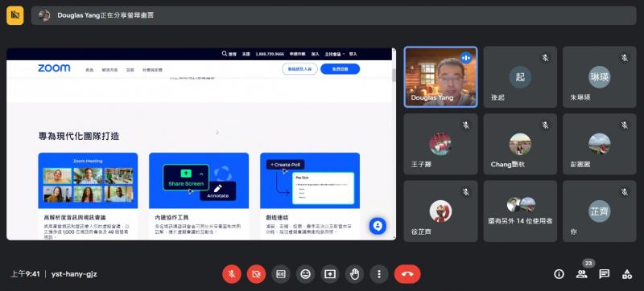644x291 pixels.
Task: Click the blue free sign-up button
Action: pos(340,69)
